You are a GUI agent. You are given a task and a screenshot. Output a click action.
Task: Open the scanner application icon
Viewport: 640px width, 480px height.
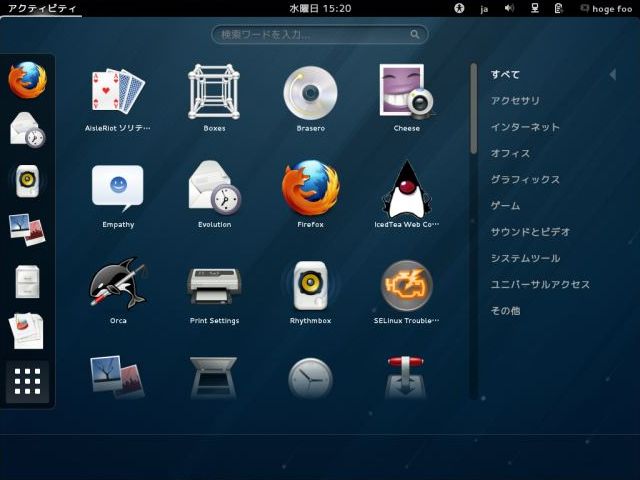tap(214, 377)
